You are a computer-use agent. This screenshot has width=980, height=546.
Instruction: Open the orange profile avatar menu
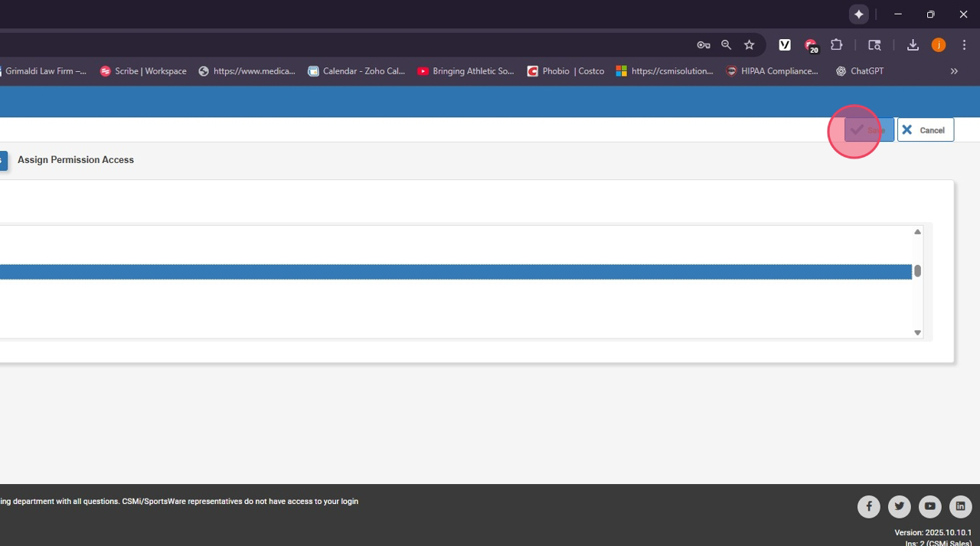(x=938, y=45)
